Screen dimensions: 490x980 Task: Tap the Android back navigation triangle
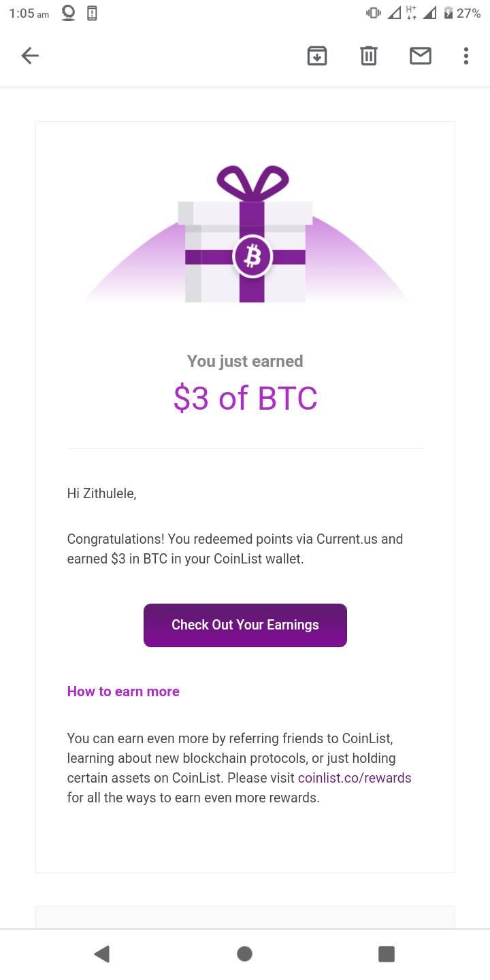[102, 954]
